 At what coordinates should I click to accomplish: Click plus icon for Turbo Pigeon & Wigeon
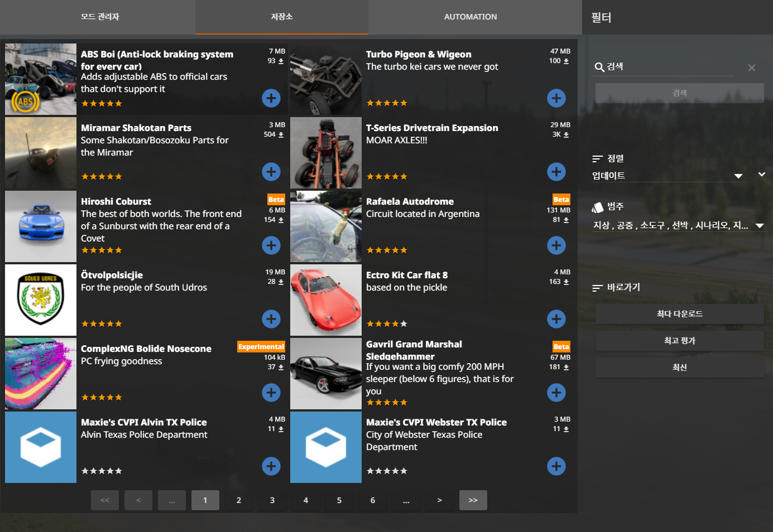(x=556, y=98)
